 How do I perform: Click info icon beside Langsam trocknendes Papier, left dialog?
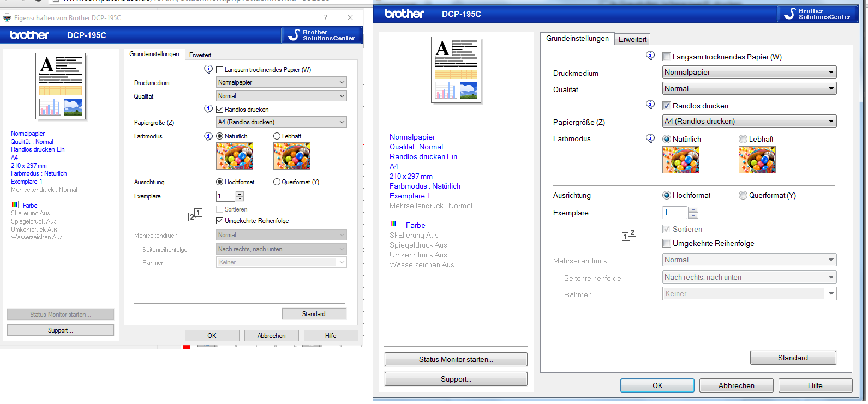(x=208, y=69)
